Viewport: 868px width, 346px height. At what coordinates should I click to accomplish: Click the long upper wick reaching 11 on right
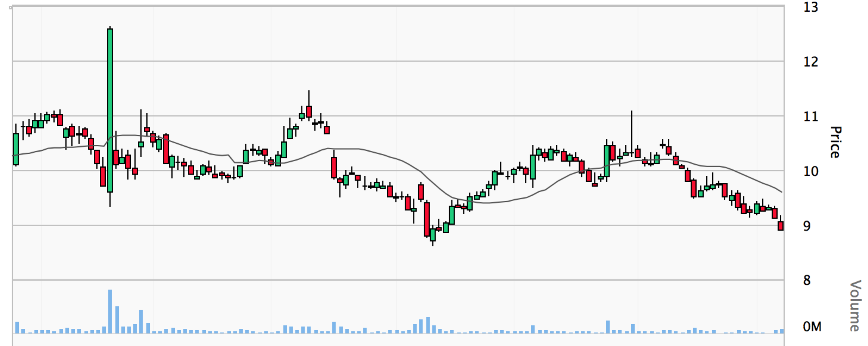coord(631,131)
